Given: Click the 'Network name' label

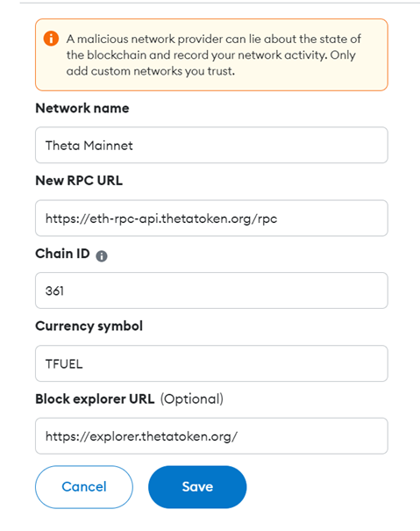Looking at the screenshot, I should 82,108.
